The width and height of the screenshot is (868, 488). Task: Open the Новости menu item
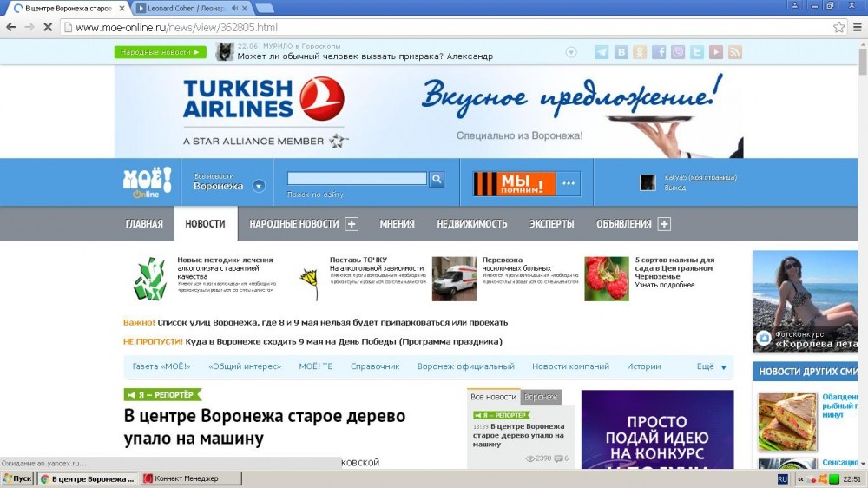point(206,224)
